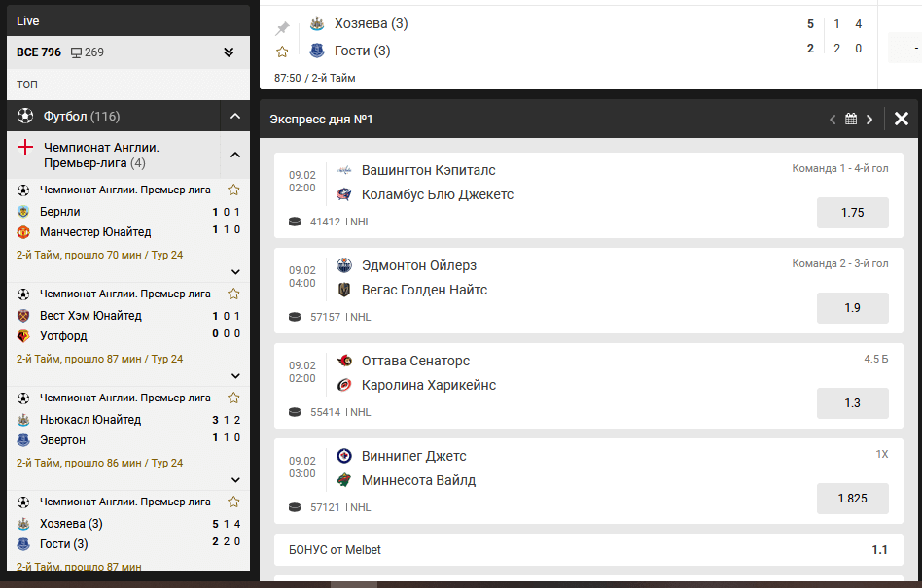Open Оттава Сенаторс vs Каролина Харикейнс
The height and width of the screenshot is (588, 922).
pyautogui.click(x=429, y=373)
